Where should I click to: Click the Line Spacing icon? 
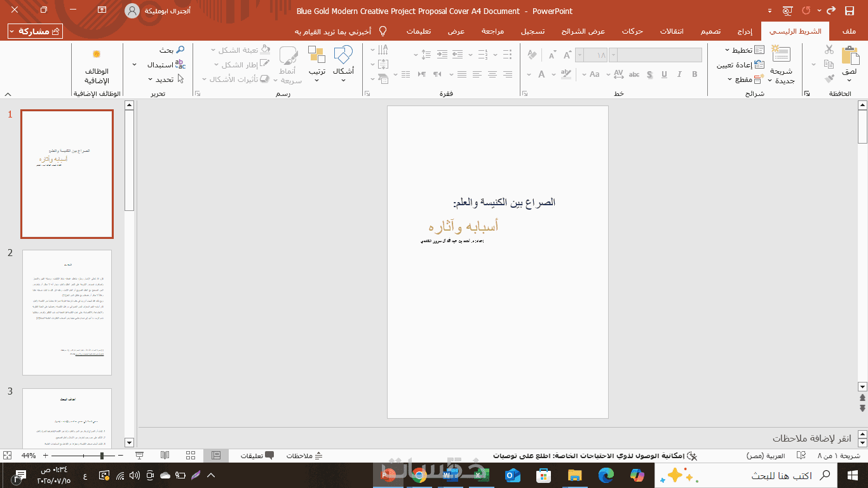426,55
